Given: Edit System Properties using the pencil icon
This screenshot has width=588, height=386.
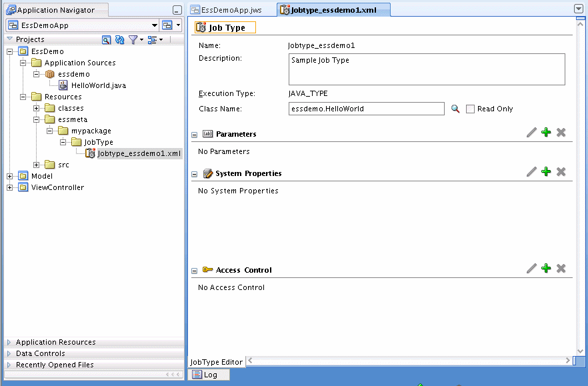Looking at the screenshot, I should tap(531, 172).
